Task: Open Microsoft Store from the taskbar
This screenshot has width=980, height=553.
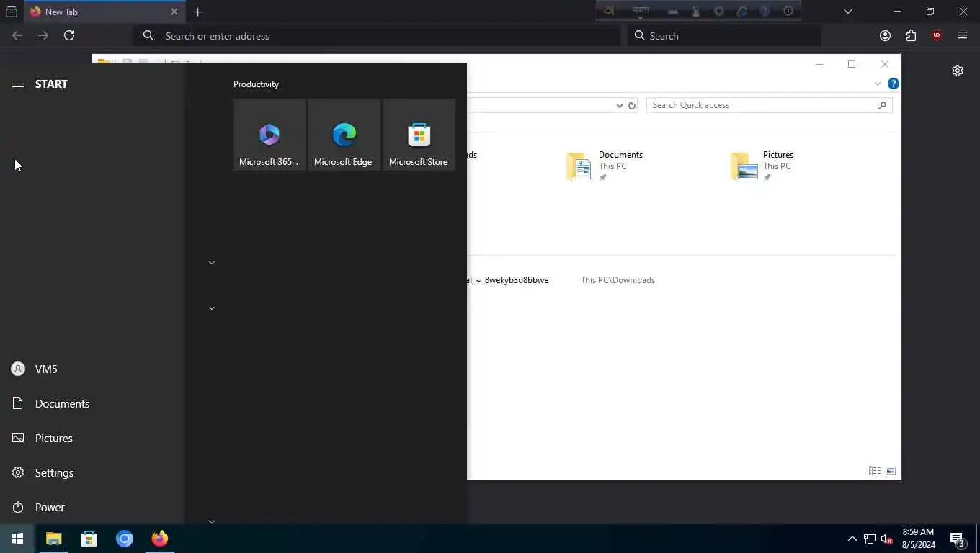Action: tap(89, 539)
